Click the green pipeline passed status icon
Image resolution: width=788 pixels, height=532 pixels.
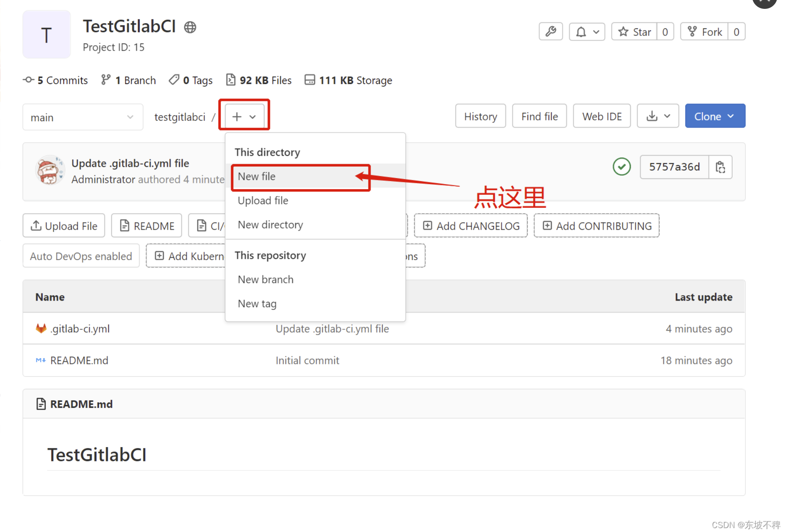(622, 167)
